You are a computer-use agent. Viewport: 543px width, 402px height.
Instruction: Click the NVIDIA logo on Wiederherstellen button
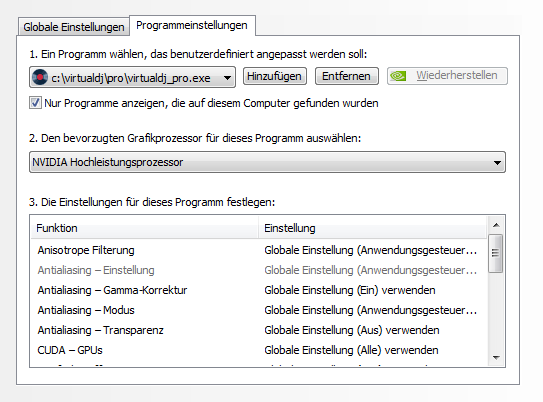[398, 76]
